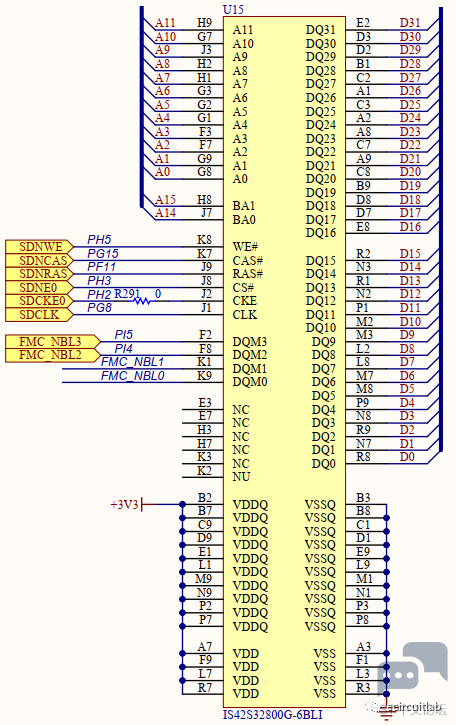Click the WE# pin name
Screen dimensions: 456x725
245,247
